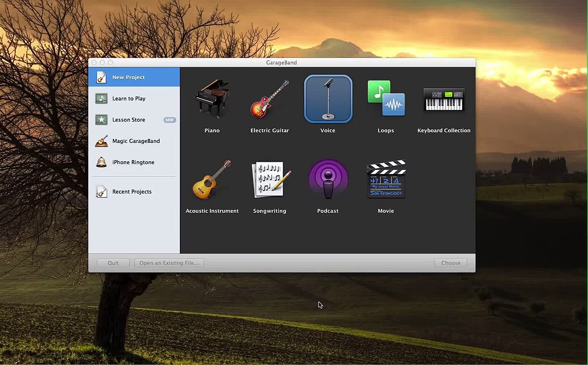Click the Recent Projects document icon
This screenshot has width=588, height=365.
[x=101, y=191]
